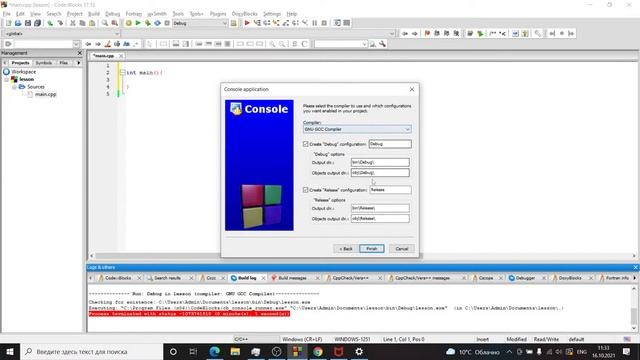Open the Plugins menu
Screen dimensions: 640x360
click(x=218, y=14)
